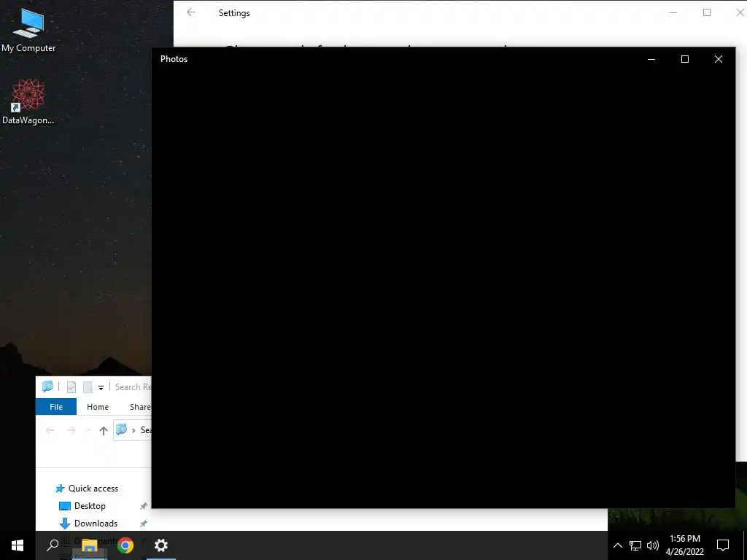
Task: Go back in the Settings window
Action: pyautogui.click(x=191, y=12)
